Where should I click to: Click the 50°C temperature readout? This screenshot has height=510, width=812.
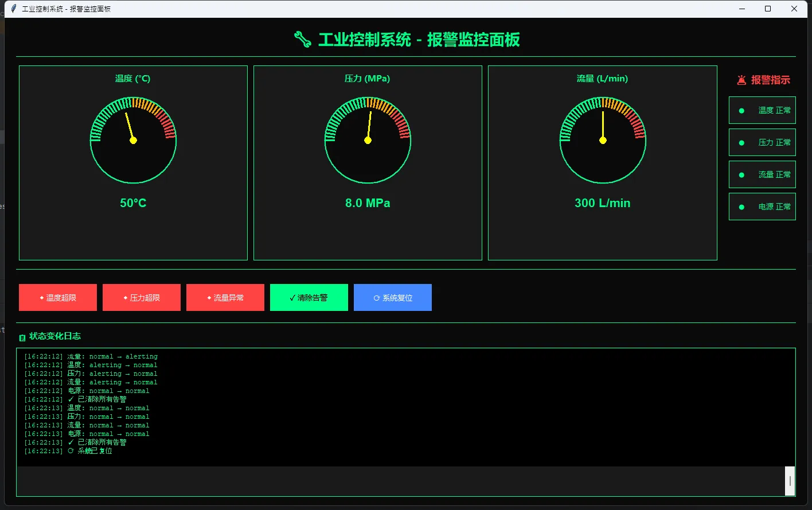tap(133, 203)
